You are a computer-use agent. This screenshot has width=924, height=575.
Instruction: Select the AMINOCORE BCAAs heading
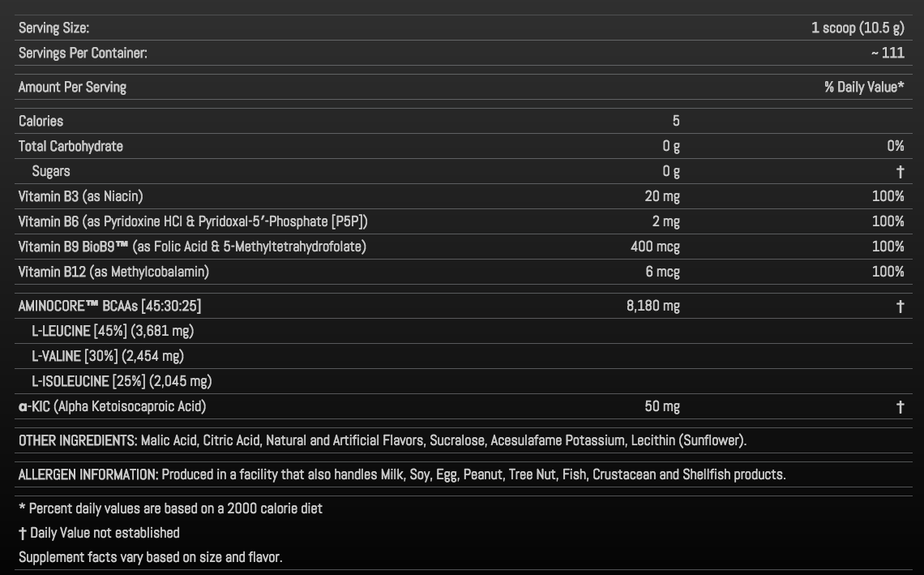[x=109, y=306]
